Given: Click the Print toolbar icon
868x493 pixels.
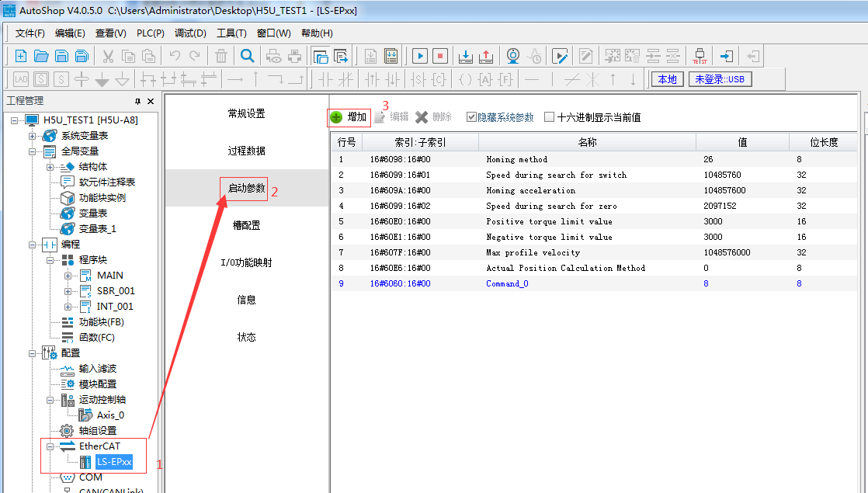Looking at the screenshot, I should click(295, 56).
